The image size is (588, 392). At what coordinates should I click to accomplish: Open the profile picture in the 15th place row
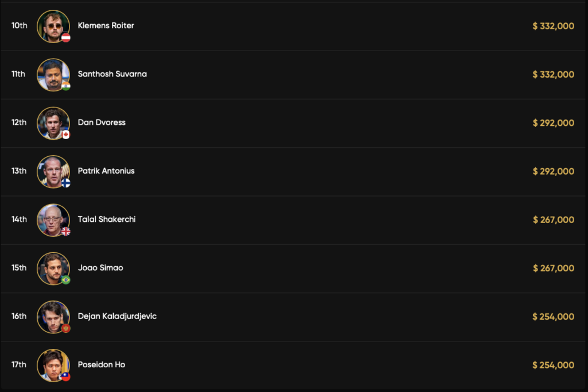(53, 268)
